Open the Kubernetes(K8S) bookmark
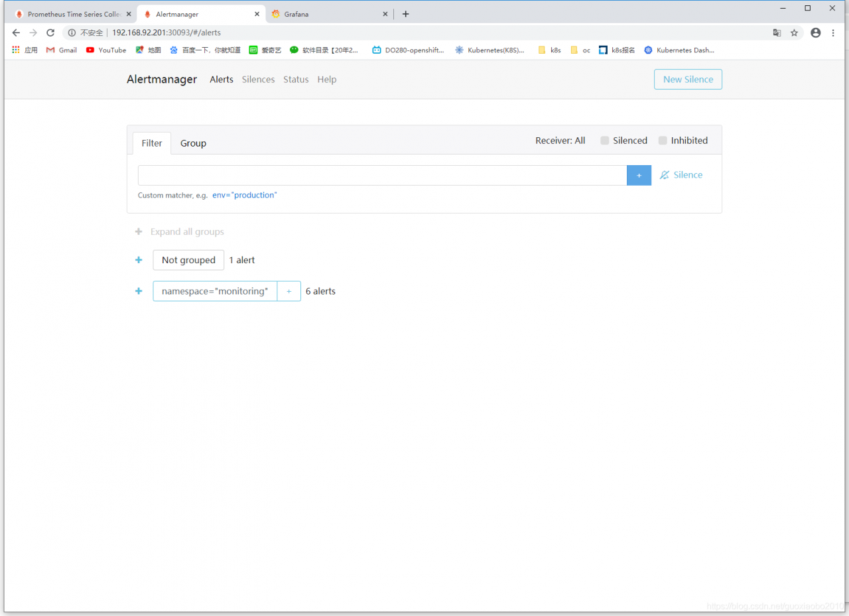 pos(490,50)
